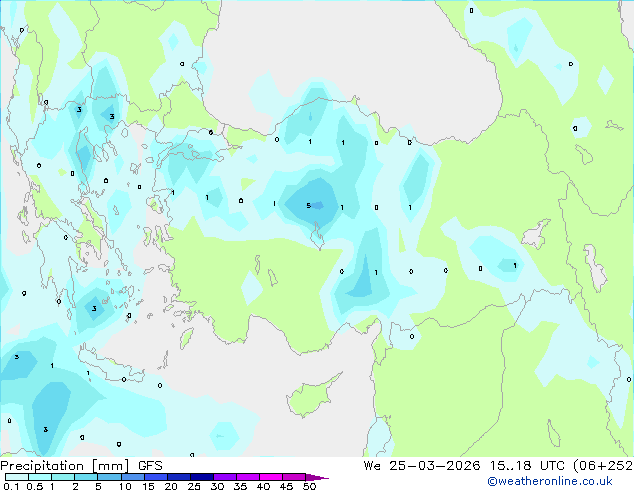This screenshot has width=634, height=490.
Task: Click the 5 mm value in central Turkey
Action: 309,206
